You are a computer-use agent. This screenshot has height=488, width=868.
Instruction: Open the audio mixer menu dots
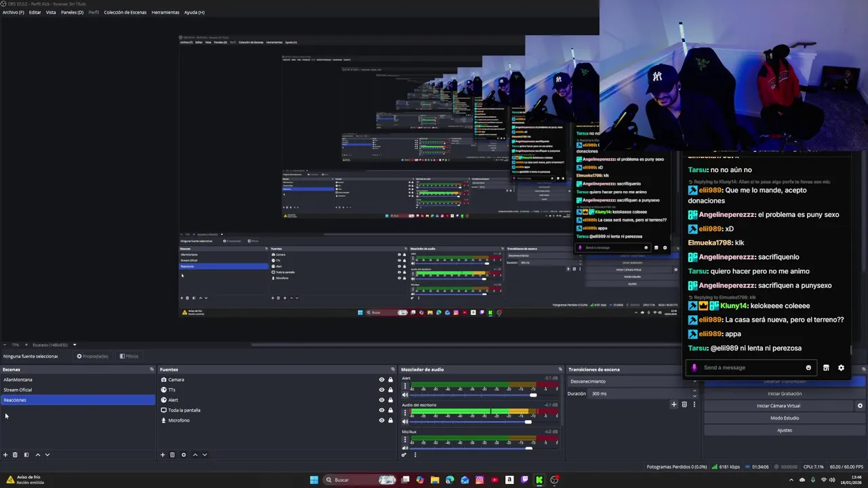pos(415,455)
